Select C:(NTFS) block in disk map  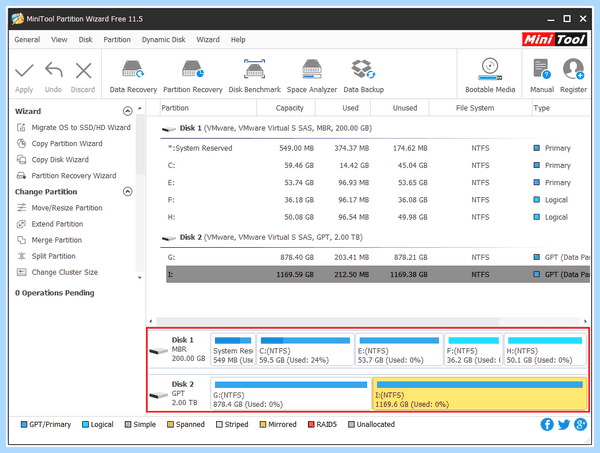[305, 349]
